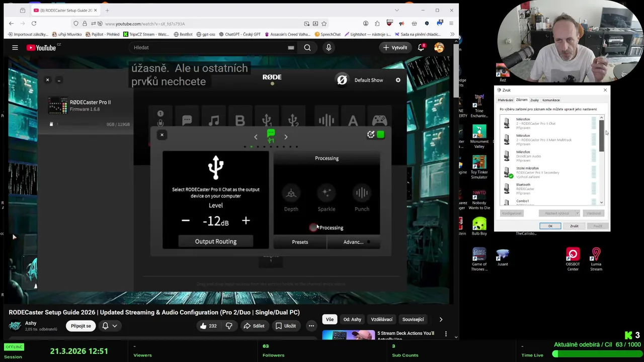This screenshot has width=644, height=362.
Task: Open Advanced processing settings
Action: tap(354, 242)
